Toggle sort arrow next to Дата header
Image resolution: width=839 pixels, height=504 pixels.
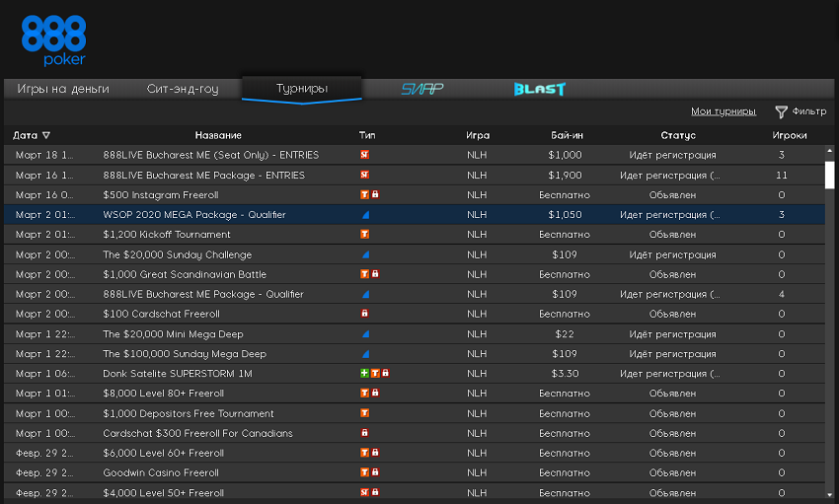(46, 135)
